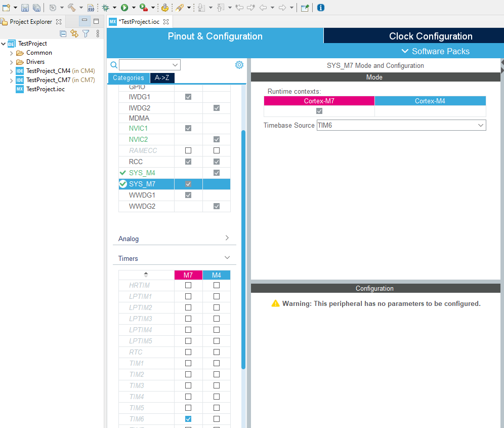Toggle Link with Editor icon
This screenshot has height=428, width=504.
click(x=74, y=33)
